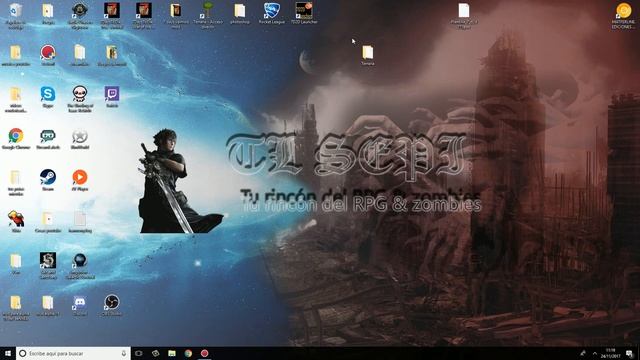Viewport: 640px width, 360px height.
Task: Open the red caped character shortcut
Action: point(16,219)
